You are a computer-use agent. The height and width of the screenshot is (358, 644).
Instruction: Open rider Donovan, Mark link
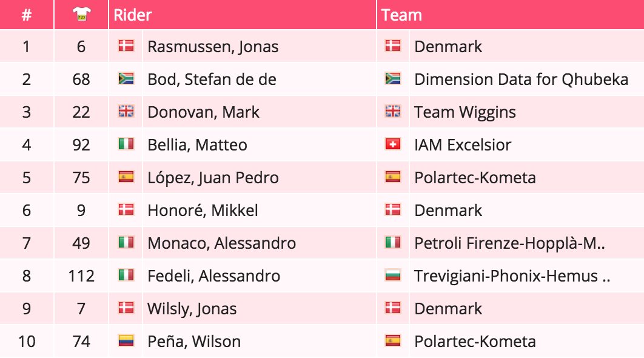point(203,112)
